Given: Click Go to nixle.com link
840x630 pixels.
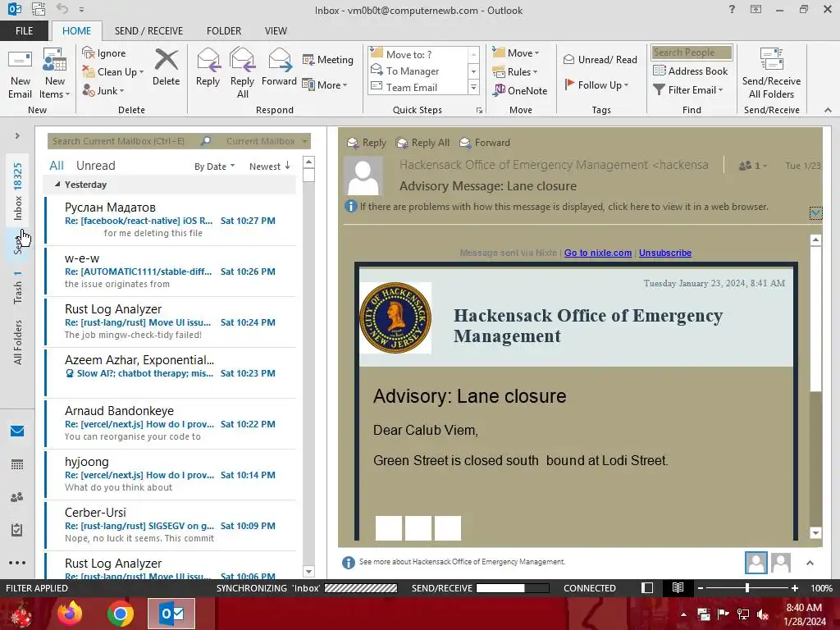Looking at the screenshot, I should click(x=598, y=253).
